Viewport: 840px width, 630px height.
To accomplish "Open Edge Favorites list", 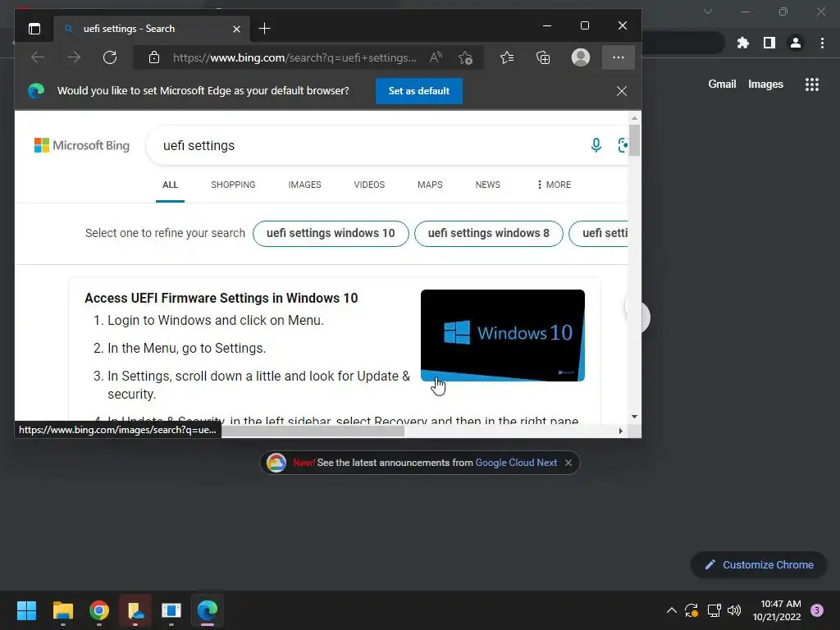I will tap(507, 57).
